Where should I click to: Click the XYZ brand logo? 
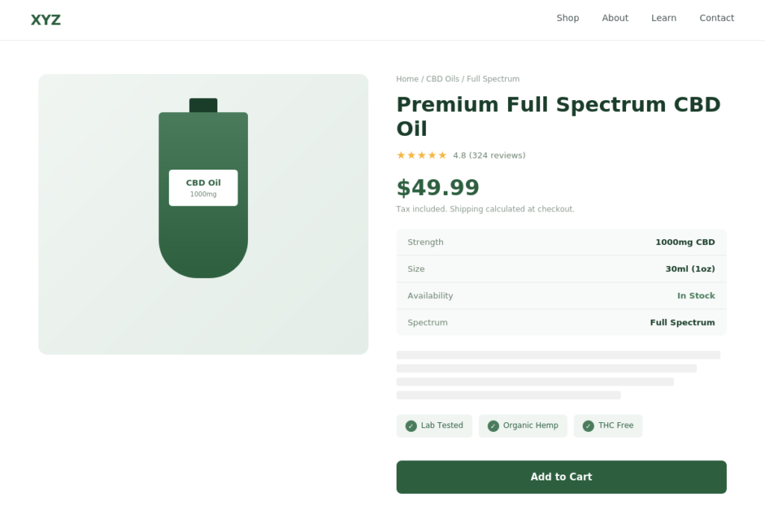coord(46,20)
